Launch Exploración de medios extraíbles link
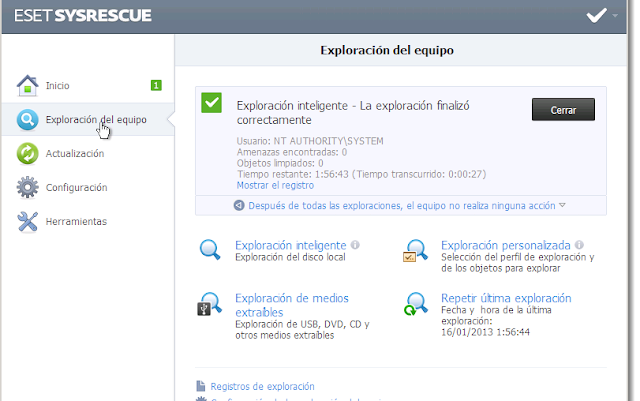The height and width of the screenshot is (401, 640). [x=292, y=305]
